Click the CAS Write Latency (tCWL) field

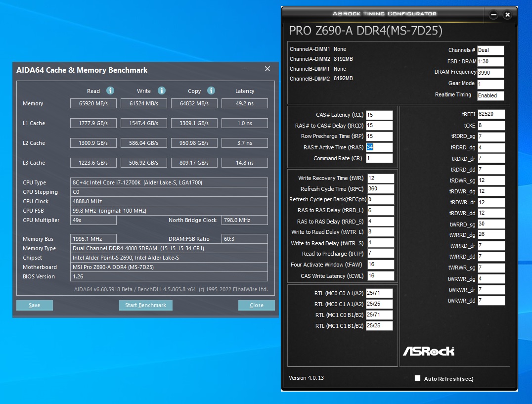(x=381, y=276)
